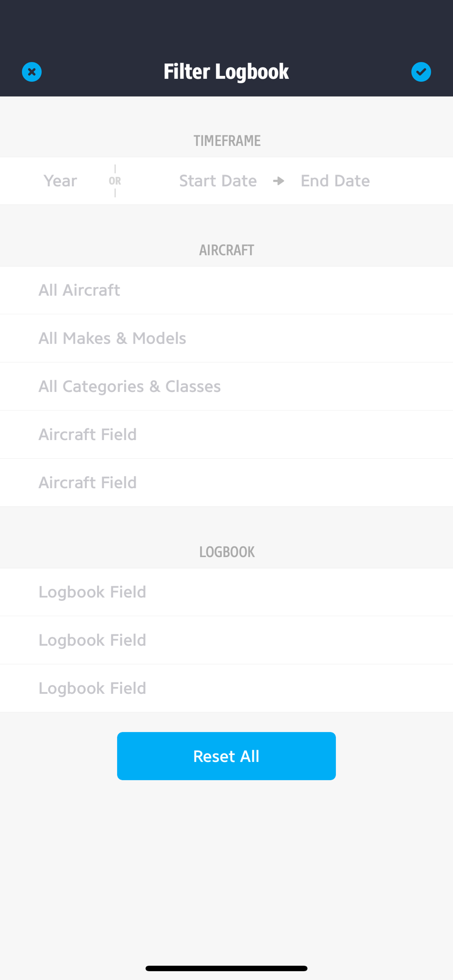
Task: Click the OR divider label
Action: (x=115, y=181)
